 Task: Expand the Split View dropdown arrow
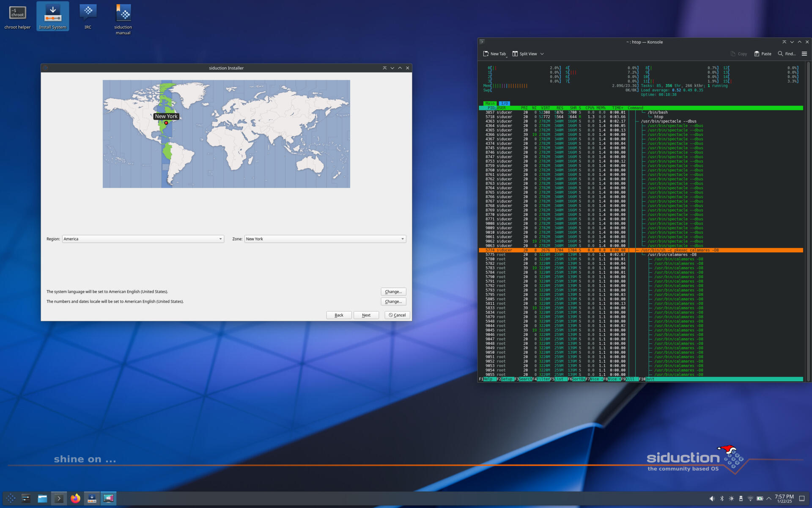(x=542, y=54)
